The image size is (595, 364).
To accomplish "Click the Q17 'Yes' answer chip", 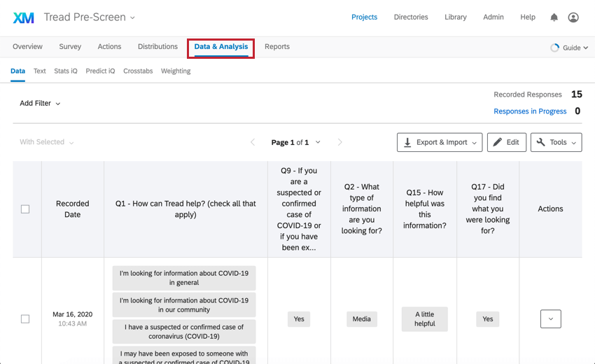I will (x=488, y=318).
